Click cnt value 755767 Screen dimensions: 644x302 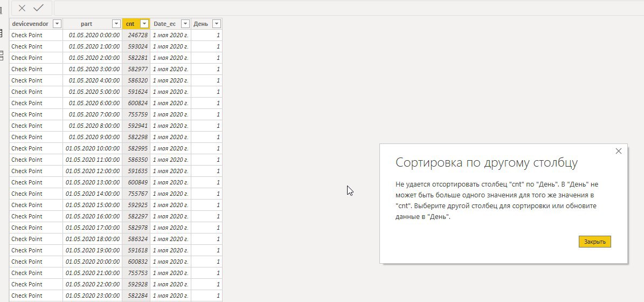pyautogui.click(x=136, y=194)
